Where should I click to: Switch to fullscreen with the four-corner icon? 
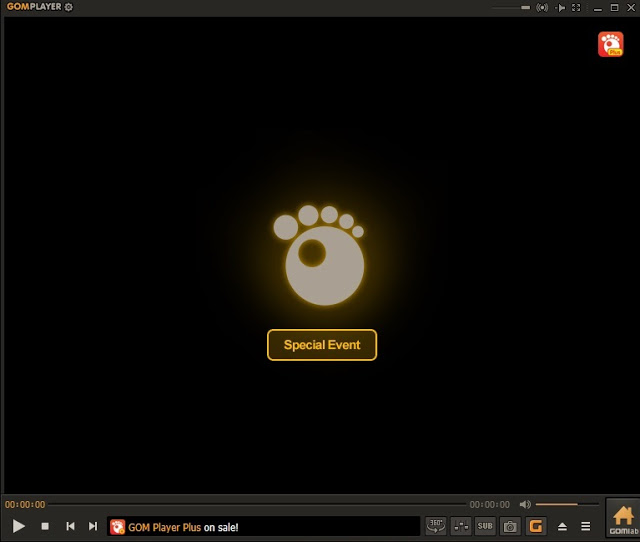576,7
